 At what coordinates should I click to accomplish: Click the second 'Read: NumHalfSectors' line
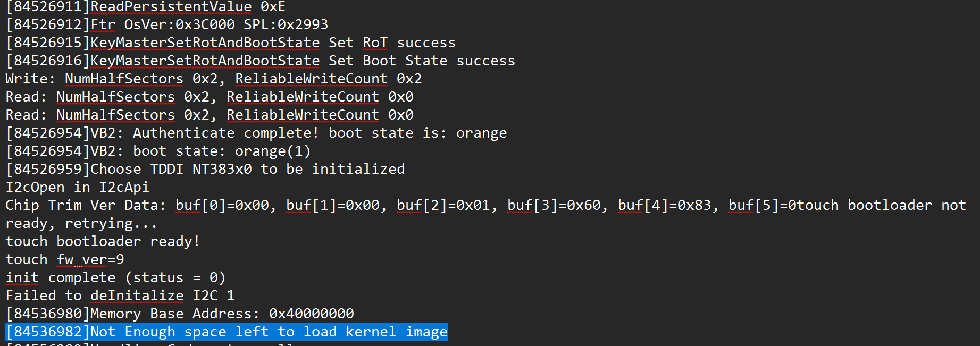click(210, 115)
